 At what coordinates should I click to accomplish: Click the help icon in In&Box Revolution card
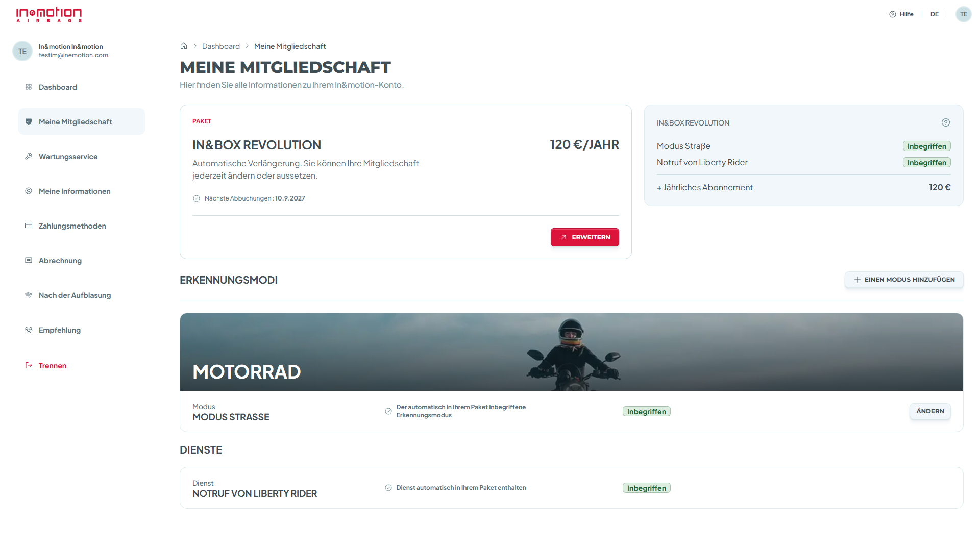[x=946, y=122]
